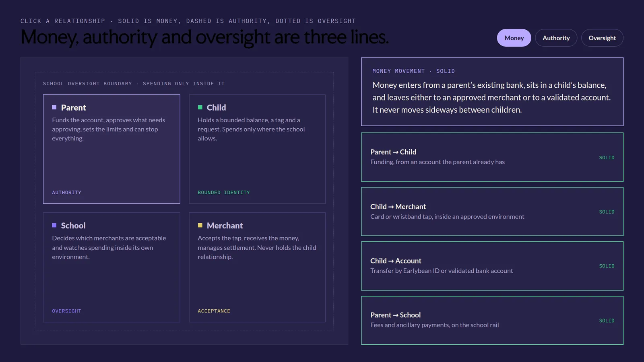Click the 'OVERSIGHT' label in School card
The width and height of the screenshot is (644, 362).
tap(66, 311)
